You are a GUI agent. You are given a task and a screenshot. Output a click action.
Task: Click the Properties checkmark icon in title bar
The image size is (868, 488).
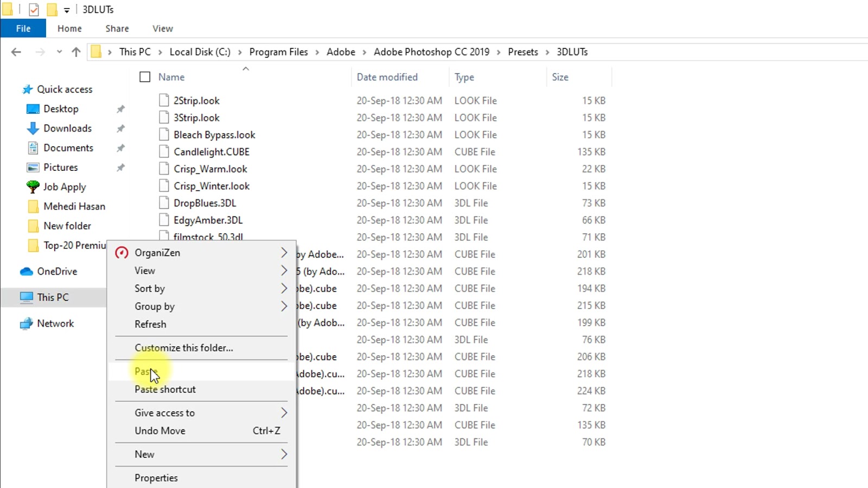coord(34,10)
